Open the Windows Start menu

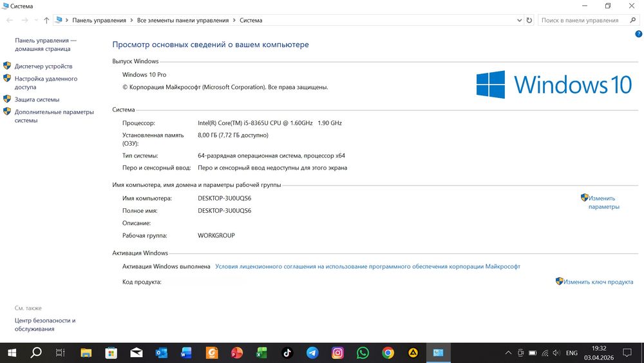(12, 353)
